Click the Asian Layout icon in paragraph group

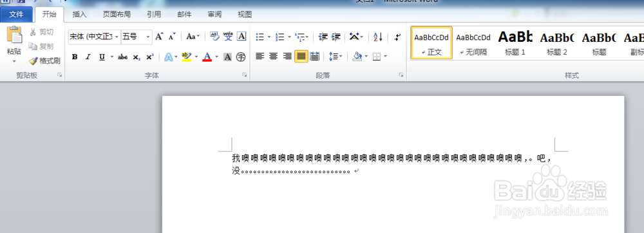pyautogui.click(x=354, y=37)
